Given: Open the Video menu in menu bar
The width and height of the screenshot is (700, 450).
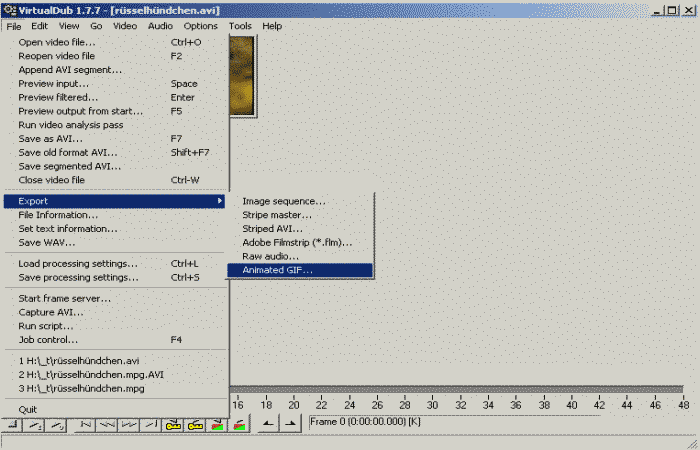Looking at the screenshot, I should [x=125, y=25].
